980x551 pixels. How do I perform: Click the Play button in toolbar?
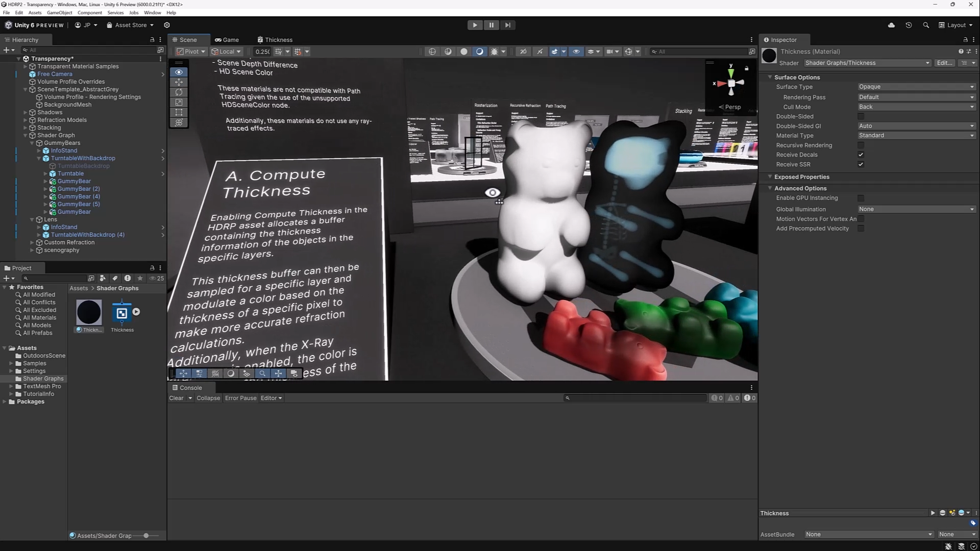click(475, 25)
